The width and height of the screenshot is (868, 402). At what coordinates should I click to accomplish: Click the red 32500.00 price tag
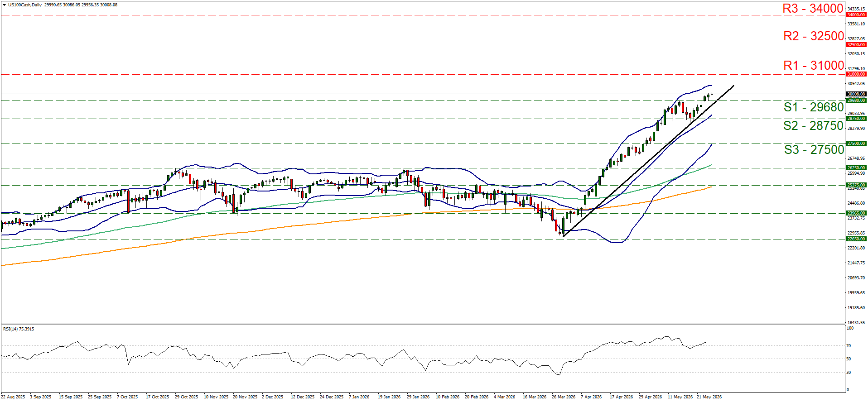coord(856,45)
